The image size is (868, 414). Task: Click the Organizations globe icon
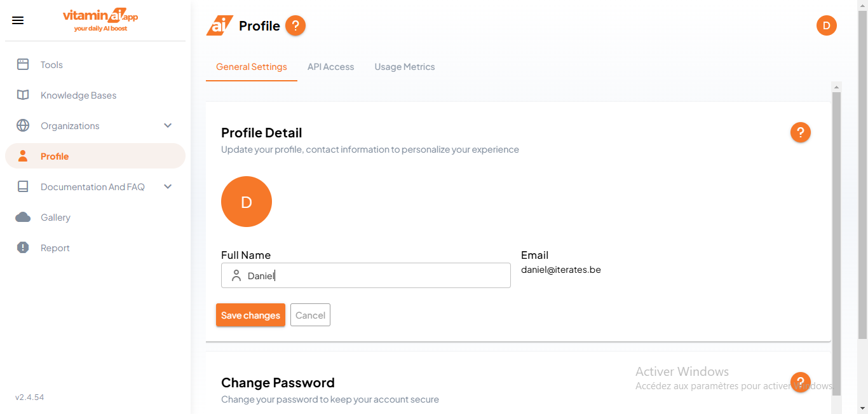tap(23, 125)
